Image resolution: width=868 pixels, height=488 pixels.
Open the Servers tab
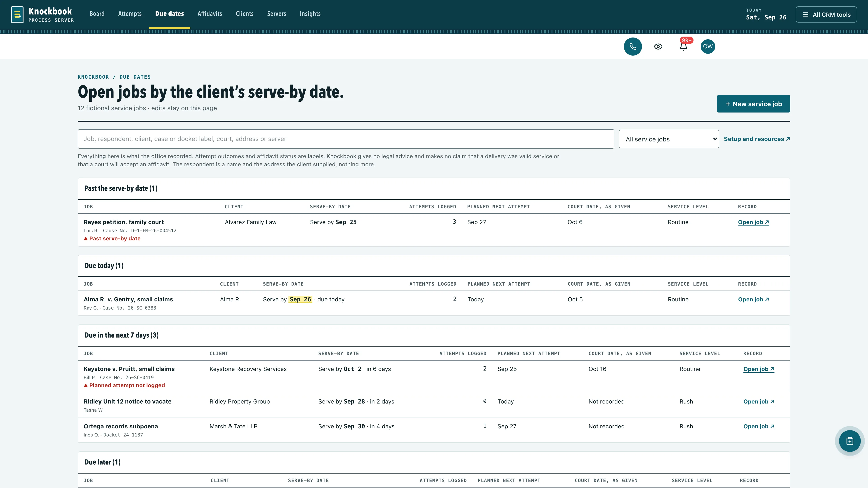(x=276, y=14)
